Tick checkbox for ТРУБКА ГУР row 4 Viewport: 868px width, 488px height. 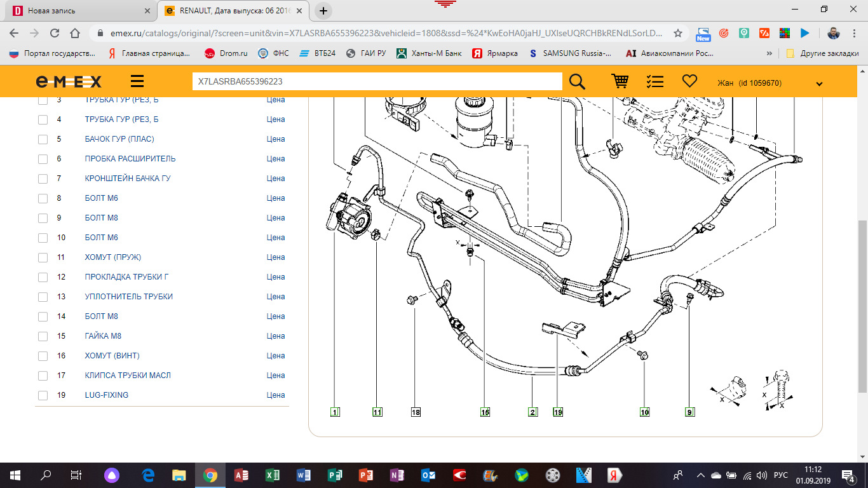coord(43,119)
